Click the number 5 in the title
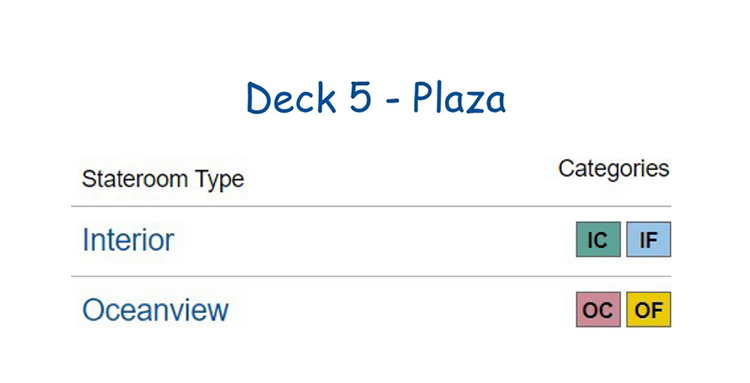 (x=360, y=98)
